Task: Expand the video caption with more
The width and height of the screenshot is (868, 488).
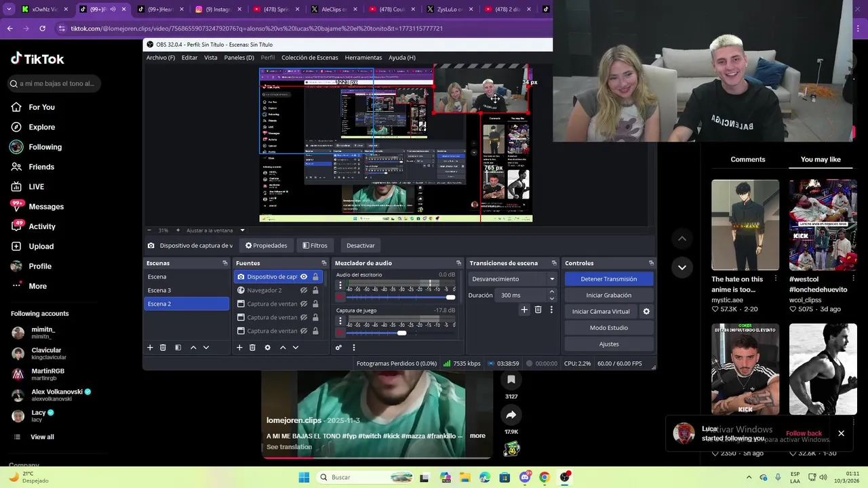Action: pyautogui.click(x=477, y=436)
